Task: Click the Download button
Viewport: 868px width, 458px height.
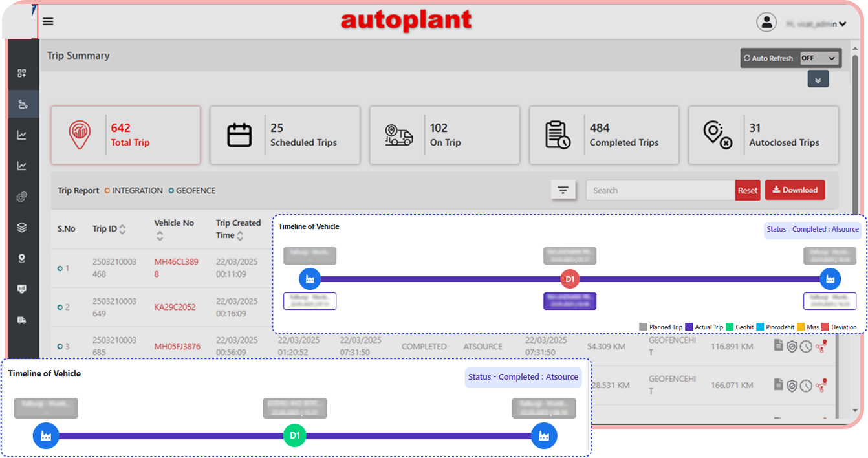Action: tap(795, 190)
